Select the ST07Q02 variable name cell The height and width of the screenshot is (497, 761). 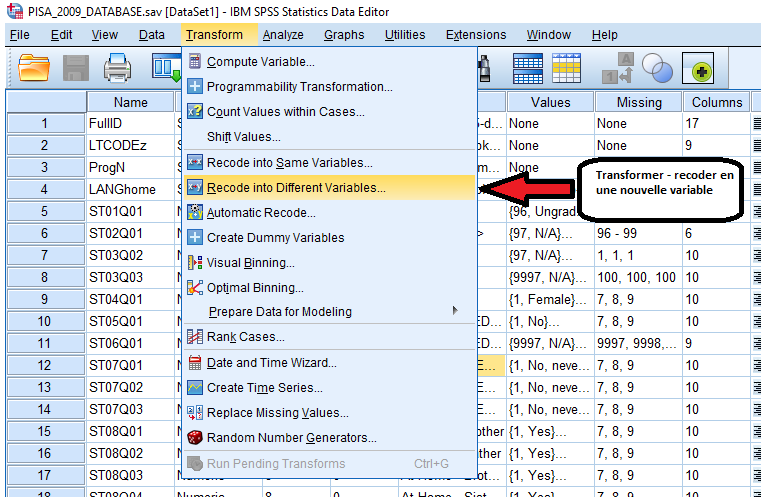(x=131, y=387)
